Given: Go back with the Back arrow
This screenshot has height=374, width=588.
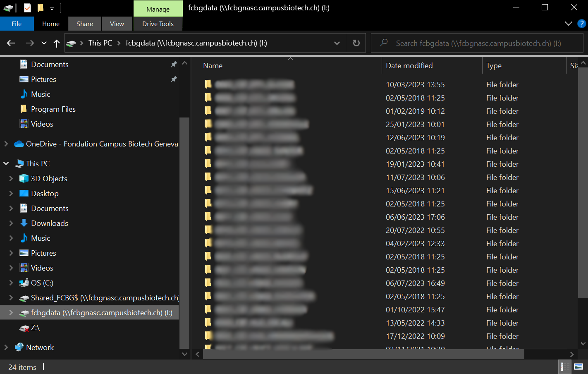Looking at the screenshot, I should click(x=11, y=43).
